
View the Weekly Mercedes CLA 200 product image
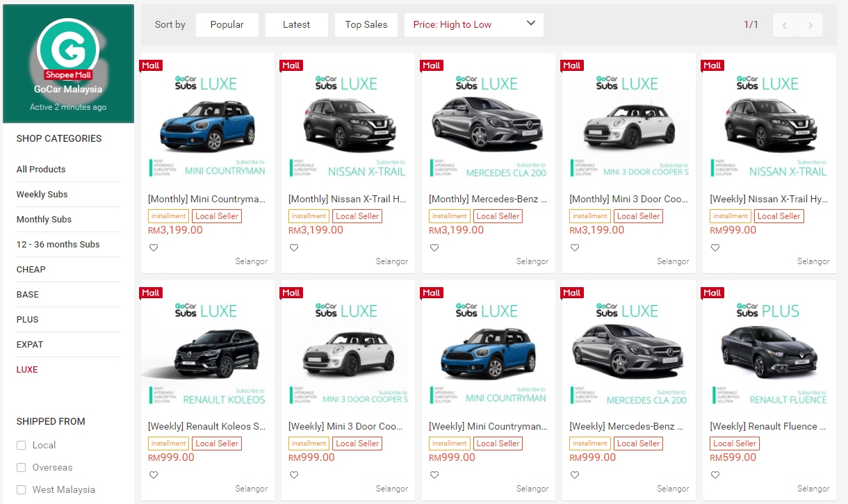(x=628, y=349)
